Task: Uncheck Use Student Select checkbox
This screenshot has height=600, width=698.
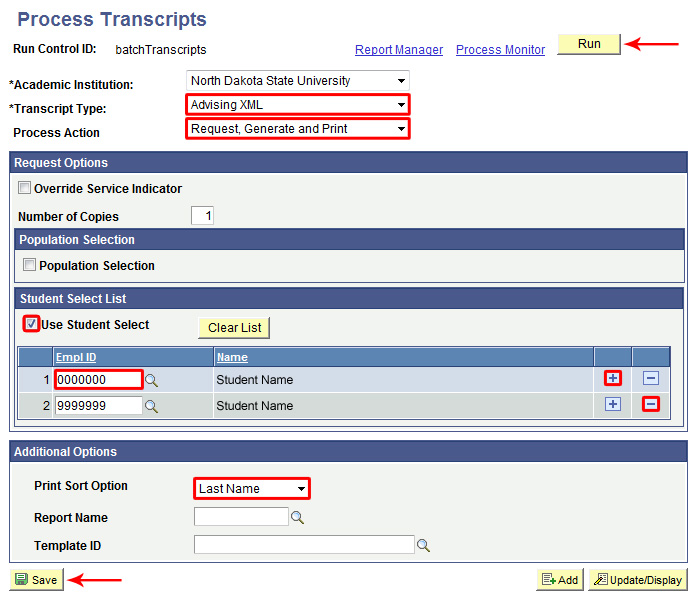Action: click(32, 324)
